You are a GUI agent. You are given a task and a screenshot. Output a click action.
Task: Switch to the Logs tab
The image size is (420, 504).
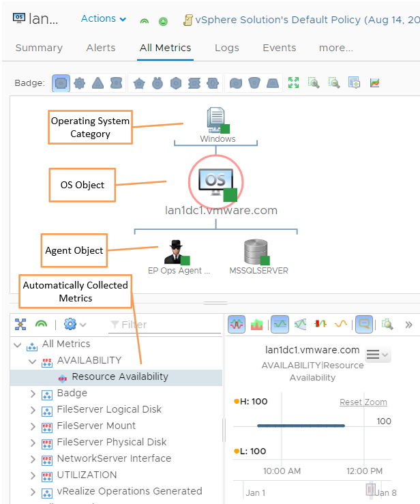click(227, 48)
